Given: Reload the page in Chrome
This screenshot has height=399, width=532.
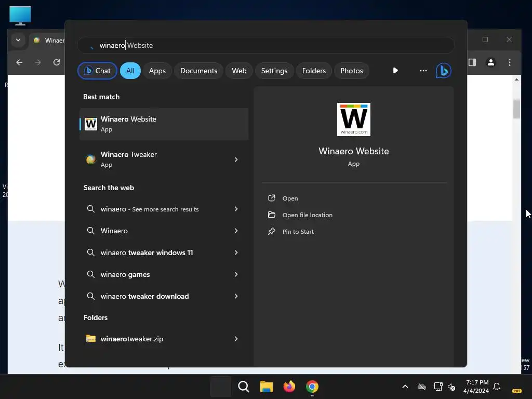Looking at the screenshot, I should point(56,62).
